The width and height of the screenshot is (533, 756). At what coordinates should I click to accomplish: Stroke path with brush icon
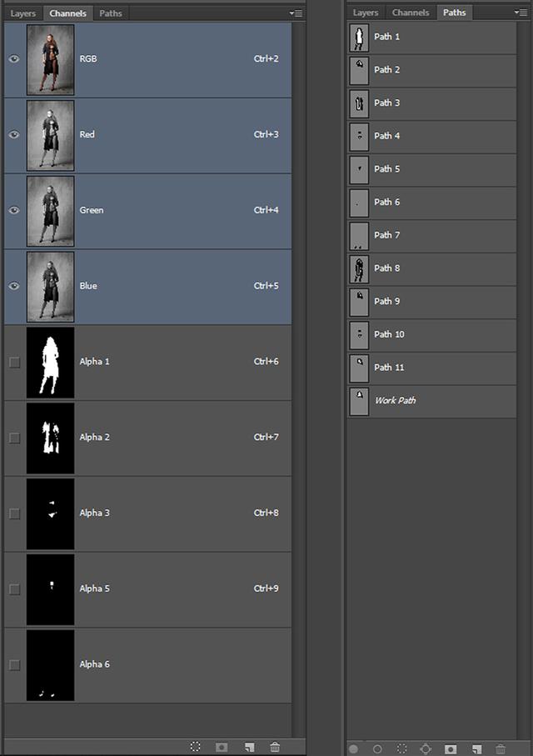point(377,748)
